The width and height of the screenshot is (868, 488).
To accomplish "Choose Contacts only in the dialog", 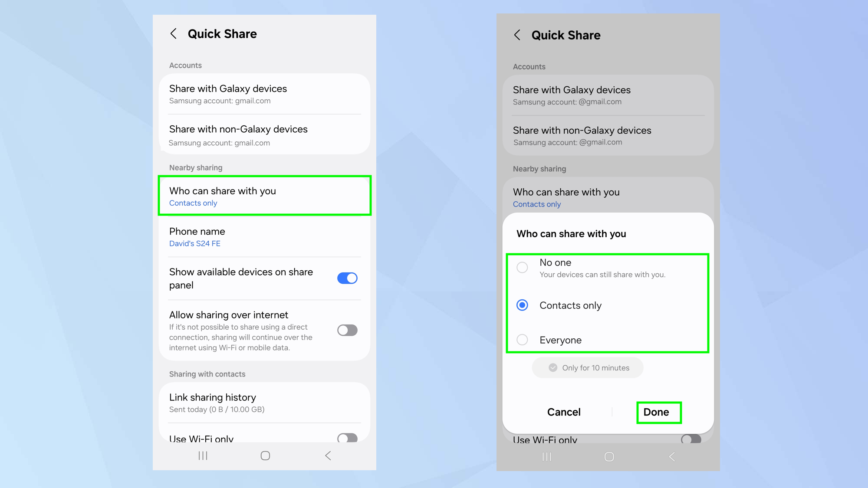I will [x=522, y=305].
